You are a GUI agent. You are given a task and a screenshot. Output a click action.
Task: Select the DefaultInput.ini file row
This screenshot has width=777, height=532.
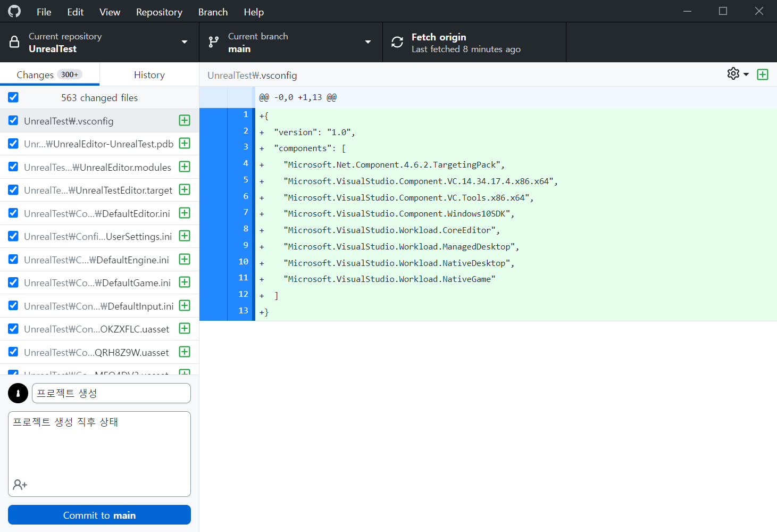pos(99,305)
